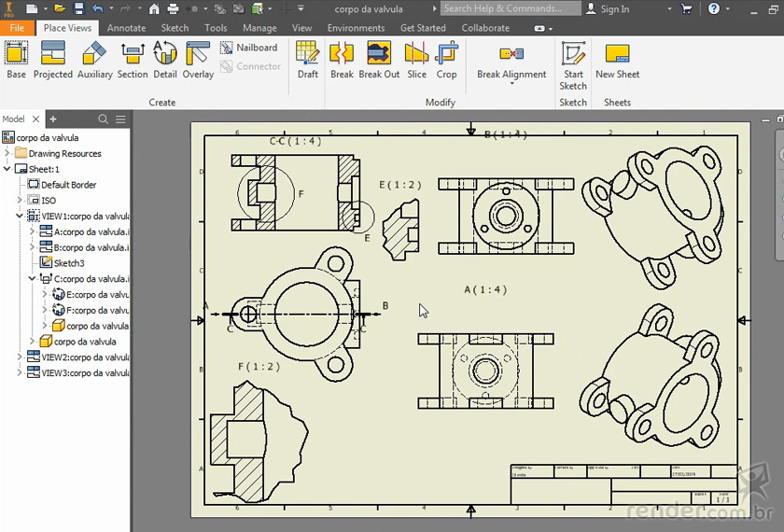The height and width of the screenshot is (532, 784).
Task: Choose the Auxiliary view tool
Action: [x=94, y=61]
